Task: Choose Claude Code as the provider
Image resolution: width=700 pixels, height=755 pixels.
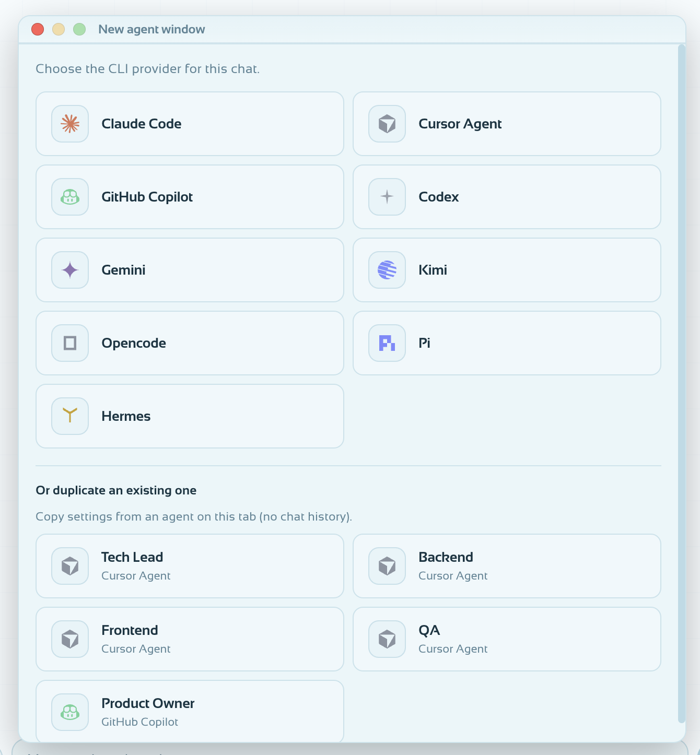Action: (x=190, y=124)
